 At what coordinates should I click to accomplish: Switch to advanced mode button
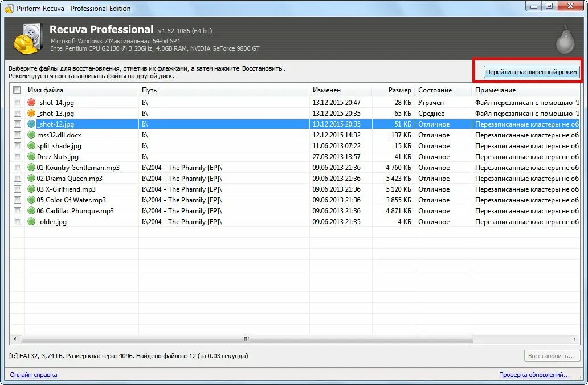point(531,72)
